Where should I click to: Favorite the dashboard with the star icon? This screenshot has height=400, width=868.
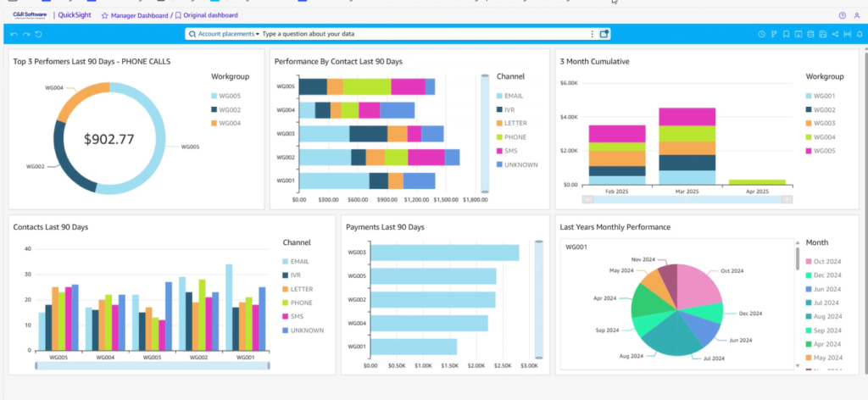click(104, 15)
